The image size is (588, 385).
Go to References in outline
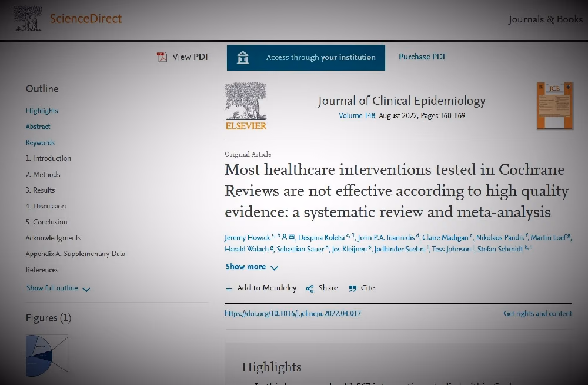coord(42,270)
